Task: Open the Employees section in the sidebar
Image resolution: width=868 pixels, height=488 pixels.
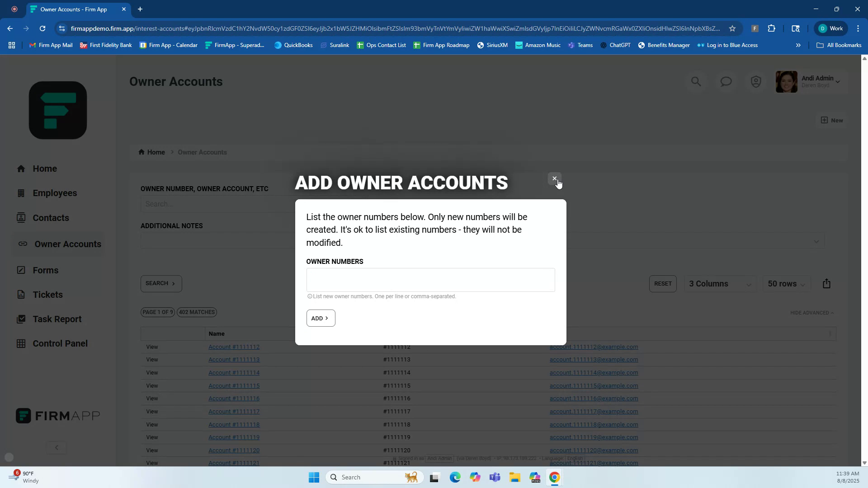Action: (55, 193)
